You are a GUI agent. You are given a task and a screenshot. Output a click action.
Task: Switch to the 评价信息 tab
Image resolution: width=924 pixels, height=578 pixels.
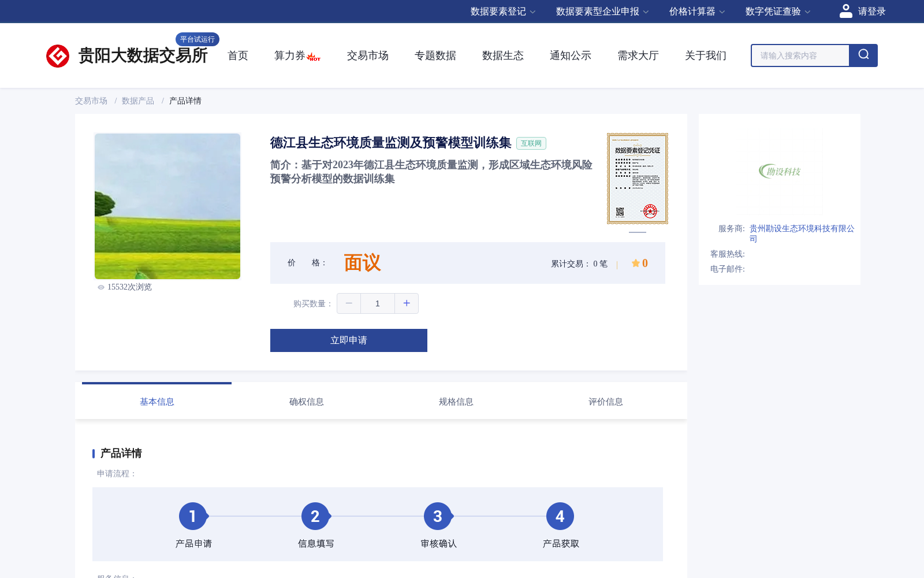[606, 401]
